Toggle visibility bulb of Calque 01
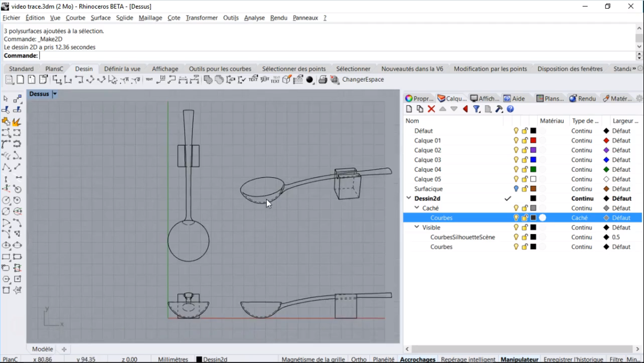The height and width of the screenshot is (363, 644). pyautogui.click(x=516, y=141)
